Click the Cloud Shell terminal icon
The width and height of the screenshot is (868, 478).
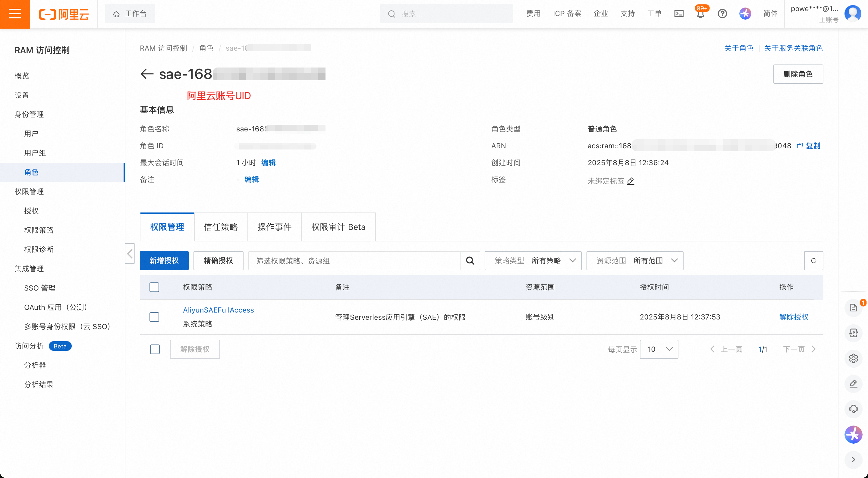coord(679,14)
